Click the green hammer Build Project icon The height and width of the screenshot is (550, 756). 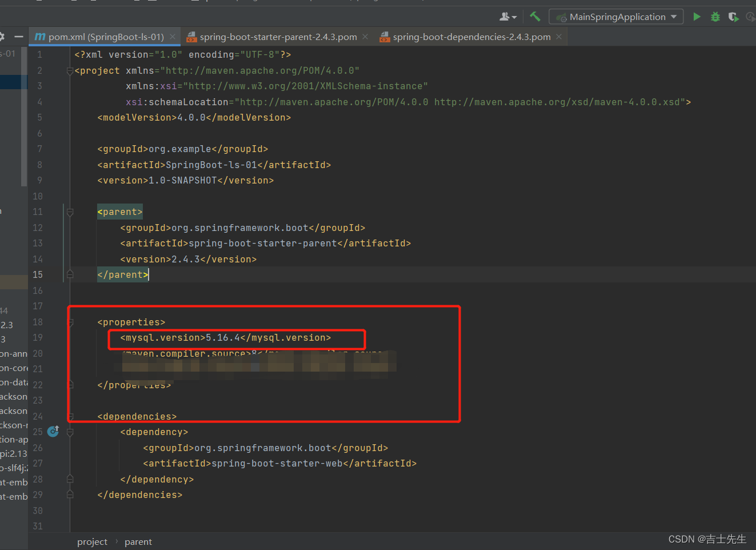point(535,17)
